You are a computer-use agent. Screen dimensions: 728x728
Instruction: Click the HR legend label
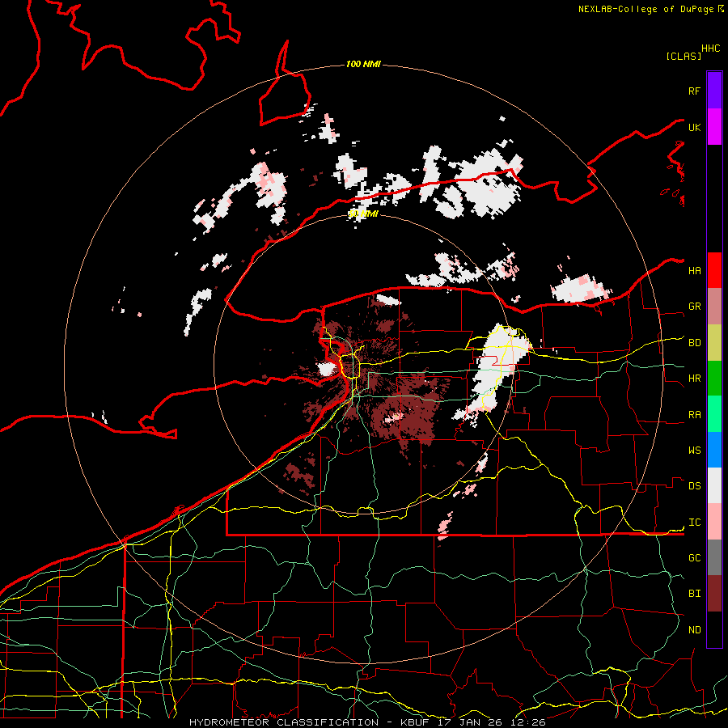[x=694, y=379]
